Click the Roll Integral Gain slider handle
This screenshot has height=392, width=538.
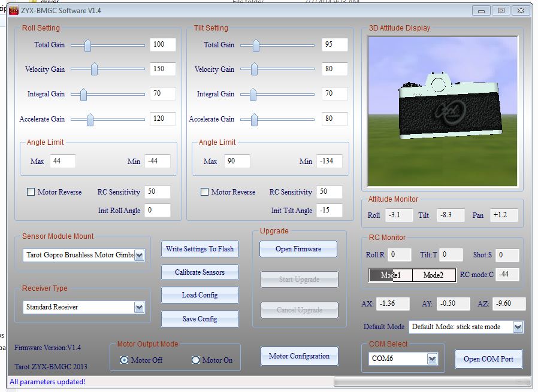83,95
